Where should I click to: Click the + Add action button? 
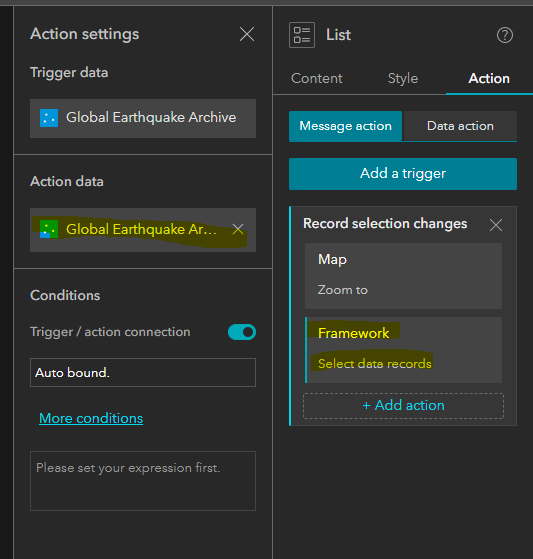403,406
